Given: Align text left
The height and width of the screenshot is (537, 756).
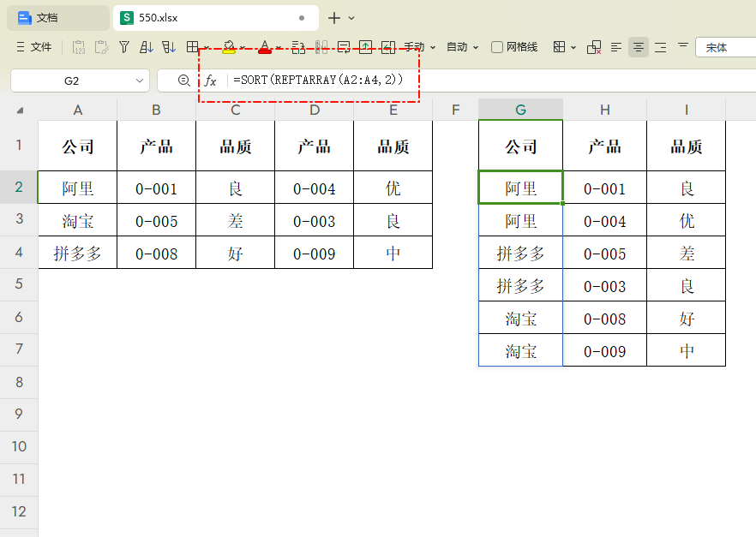Looking at the screenshot, I should pyautogui.click(x=615, y=47).
